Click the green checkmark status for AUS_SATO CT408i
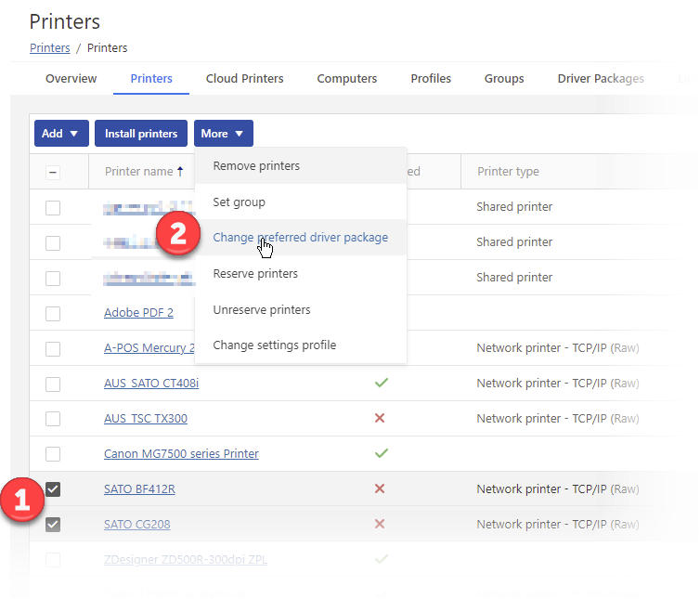 (x=381, y=383)
